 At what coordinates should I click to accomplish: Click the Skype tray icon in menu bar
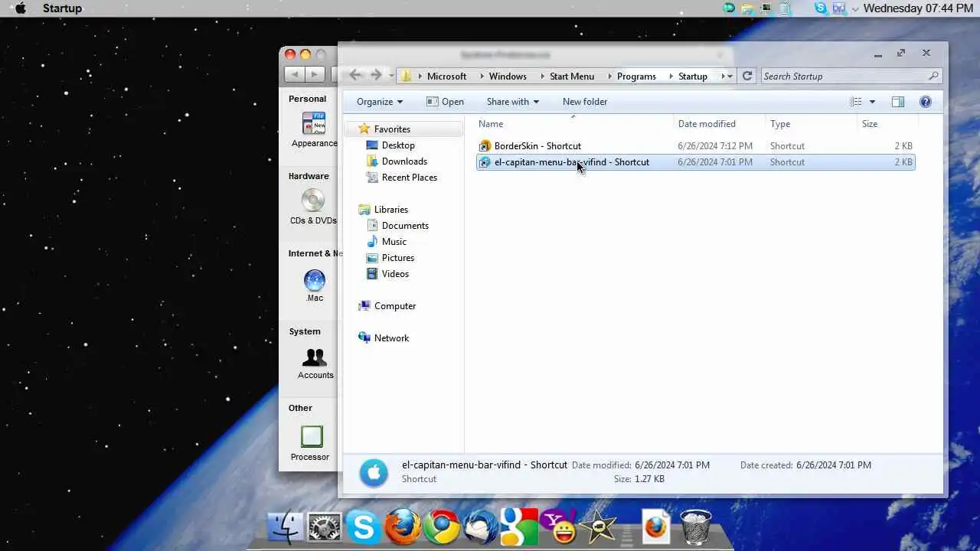(x=821, y=8)
